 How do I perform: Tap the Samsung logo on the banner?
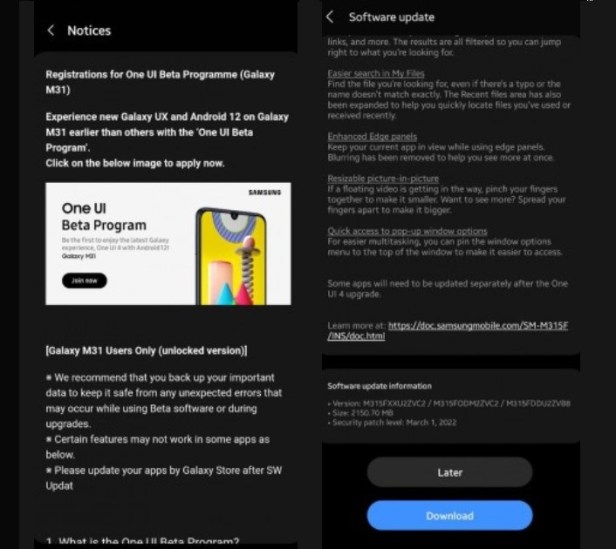pos(265,192)
